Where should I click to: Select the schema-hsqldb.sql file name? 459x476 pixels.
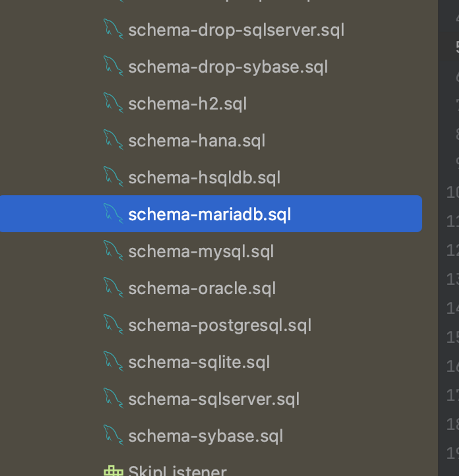204,178
